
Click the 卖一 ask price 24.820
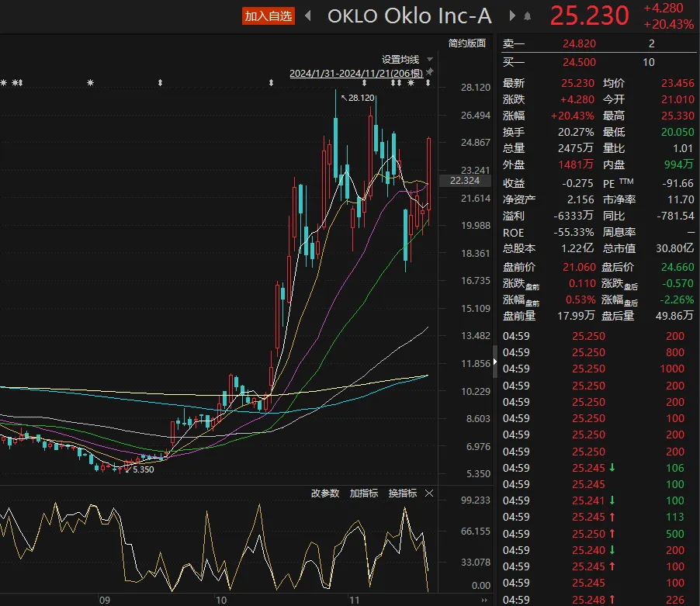click(579, 43)
